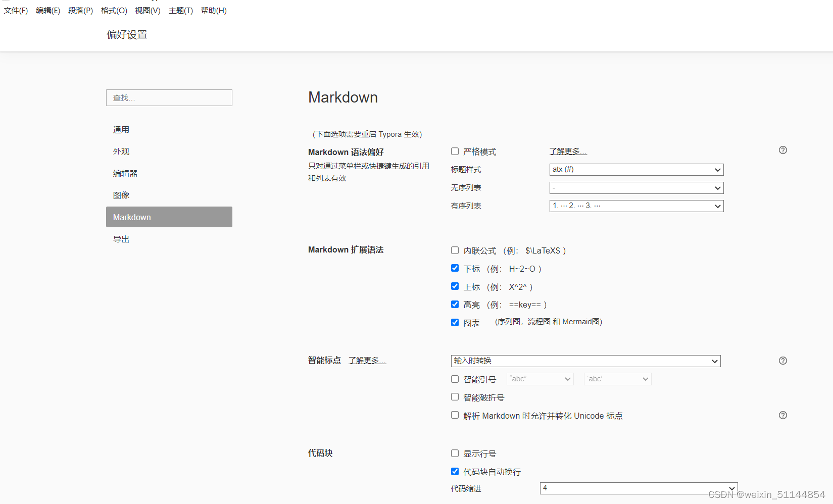Enable 智能引号 checkbox

[x=455, y=379]
